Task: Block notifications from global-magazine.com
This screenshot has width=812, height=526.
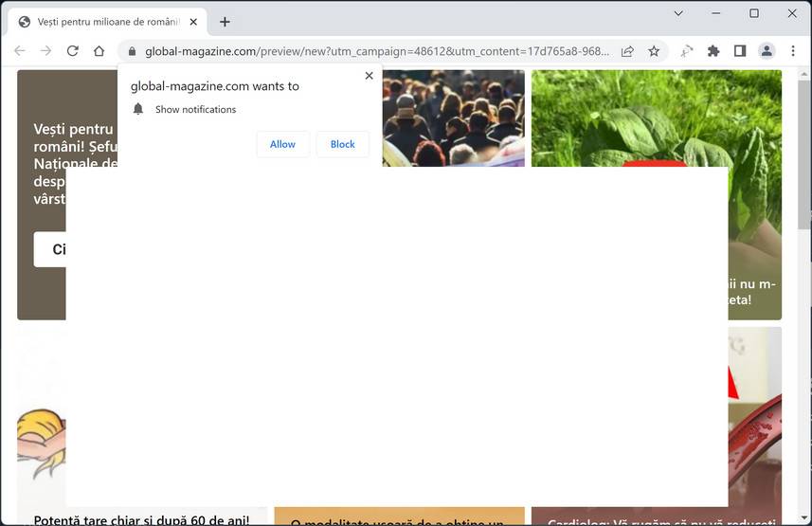Action: pos(343,144)
